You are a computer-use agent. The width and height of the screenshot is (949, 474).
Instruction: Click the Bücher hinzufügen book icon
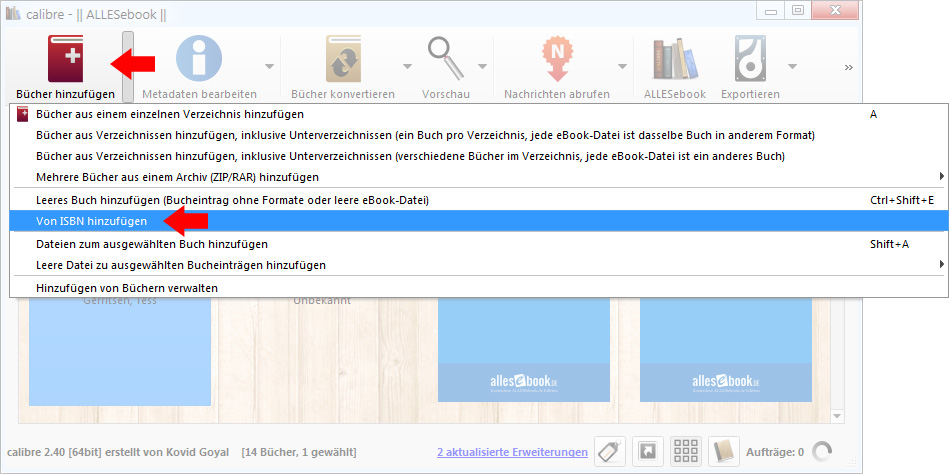pyautogui.click(x=65, y=59)
